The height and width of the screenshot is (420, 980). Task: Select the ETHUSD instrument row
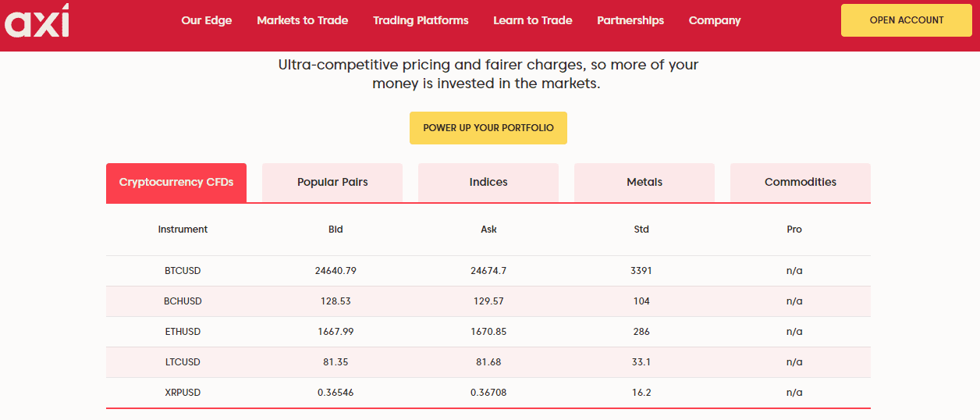click(x=488, y=332)
